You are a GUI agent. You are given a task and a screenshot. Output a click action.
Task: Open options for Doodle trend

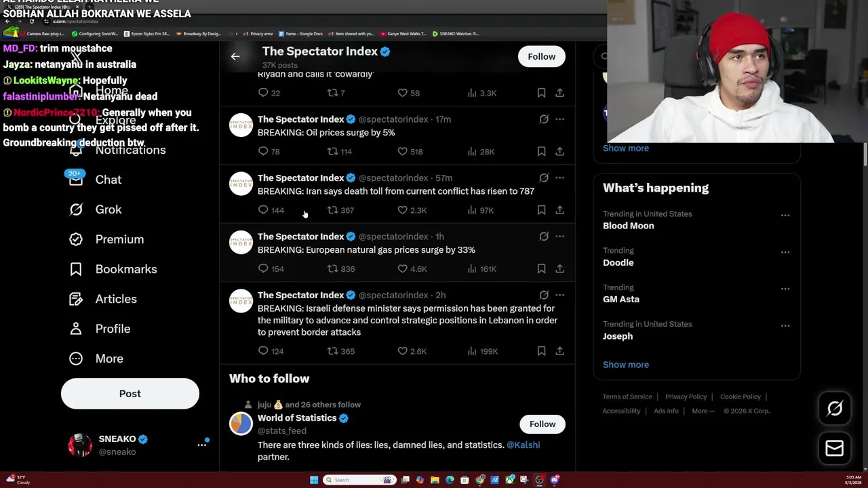[785, 252]
